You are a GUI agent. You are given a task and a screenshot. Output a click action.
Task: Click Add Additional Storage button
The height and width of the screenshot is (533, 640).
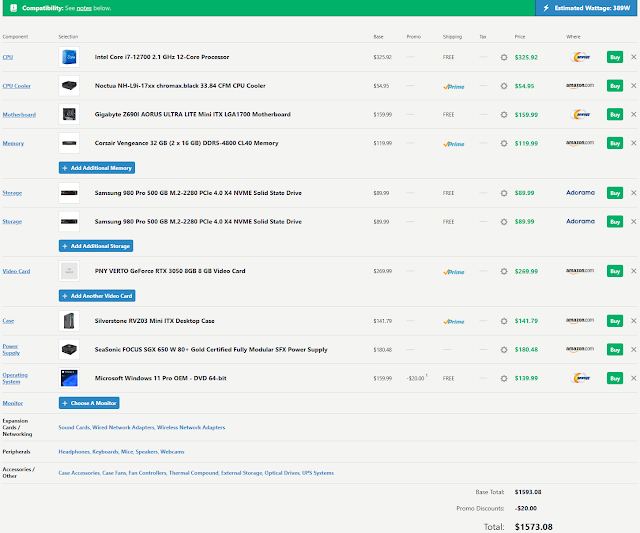tap(96, 246)
